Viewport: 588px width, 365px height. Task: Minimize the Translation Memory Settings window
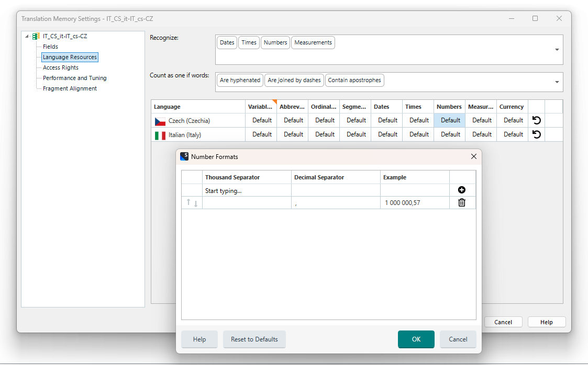click(512, 18)
